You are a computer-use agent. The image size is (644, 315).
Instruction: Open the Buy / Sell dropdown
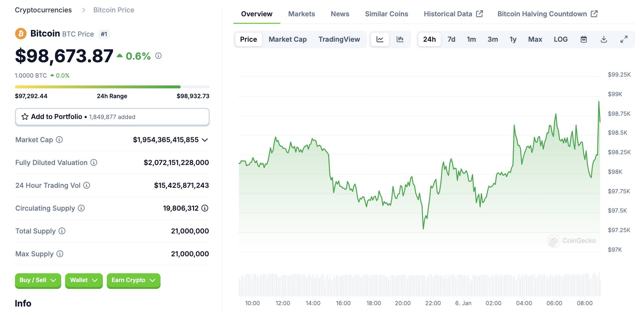[38, 280]
